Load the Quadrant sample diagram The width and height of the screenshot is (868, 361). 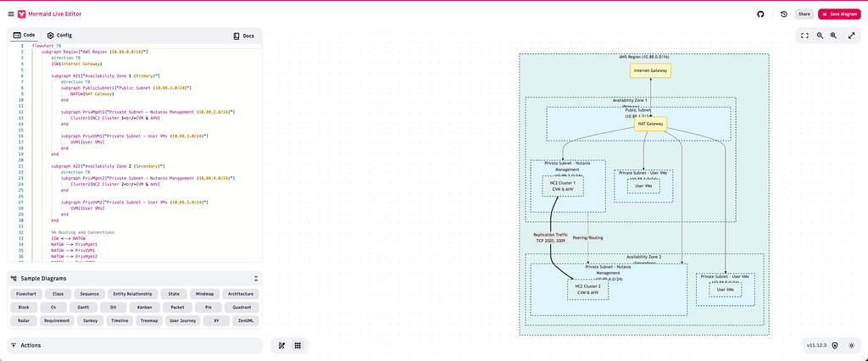click(242, 308)
